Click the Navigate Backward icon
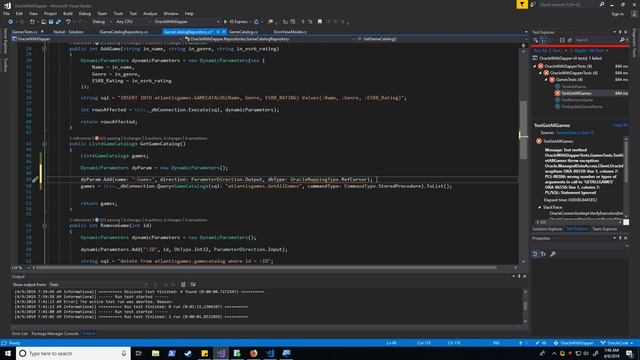 click(11, 22)
